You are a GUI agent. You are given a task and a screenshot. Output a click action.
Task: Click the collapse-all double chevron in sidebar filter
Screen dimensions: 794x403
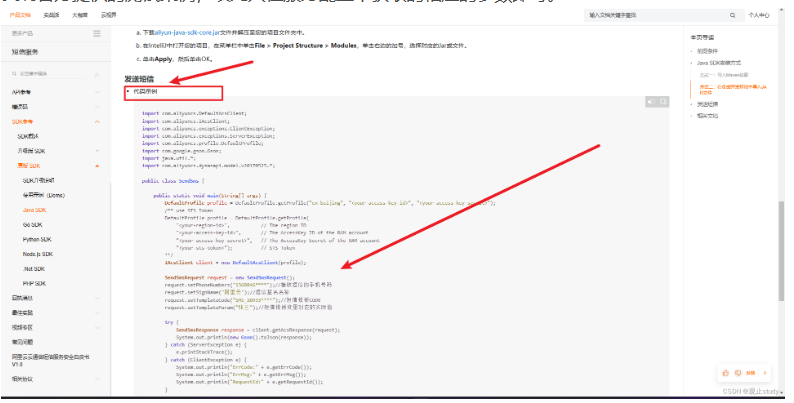coord(97,75)
